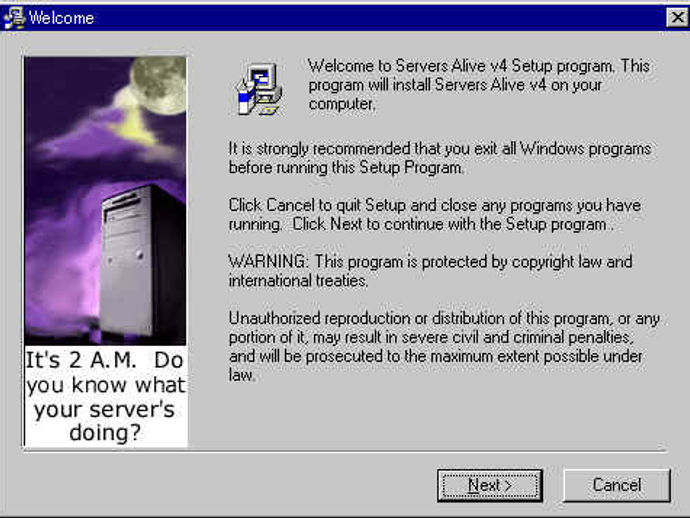Click the "It is strongly recommended" paragraph

coord(440,158)
